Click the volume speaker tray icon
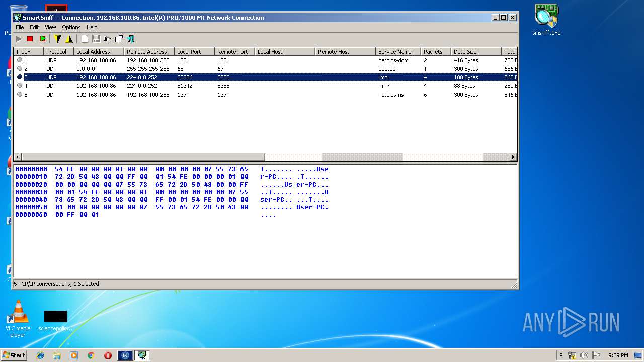This screenshot has width=644, height=362. click(584, 355)
